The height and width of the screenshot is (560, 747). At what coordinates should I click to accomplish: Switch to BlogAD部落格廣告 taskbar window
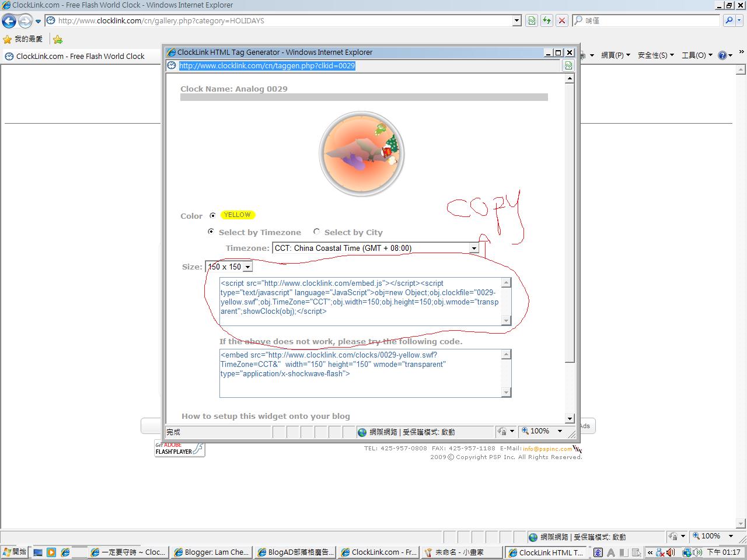295,552
